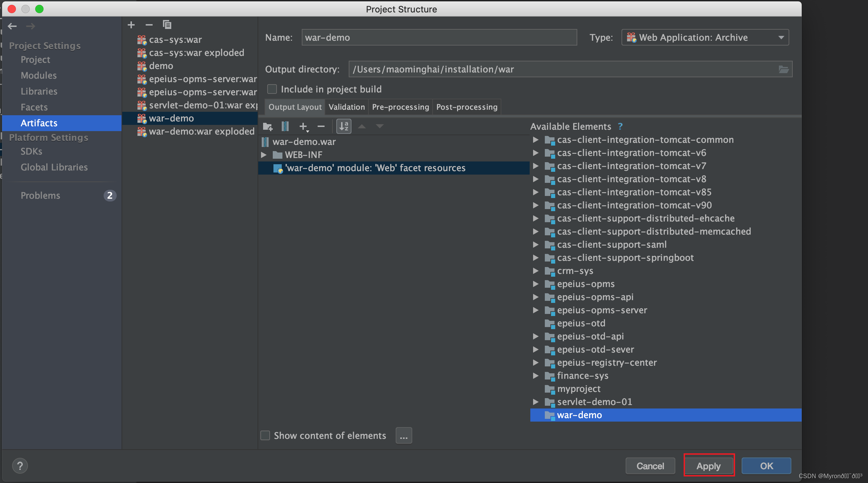Click the copy artifact icon
The image size is (868, 483).
click(x=167, y=25)
